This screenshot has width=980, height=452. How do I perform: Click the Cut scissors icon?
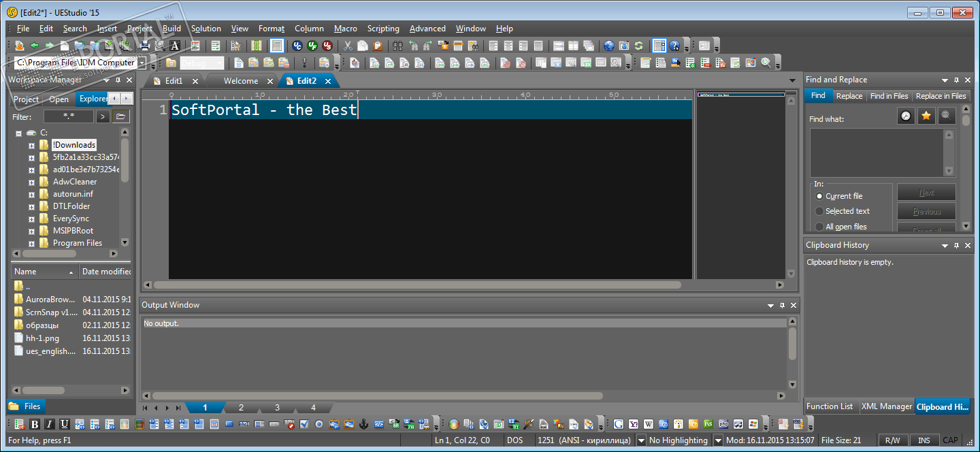348,46
